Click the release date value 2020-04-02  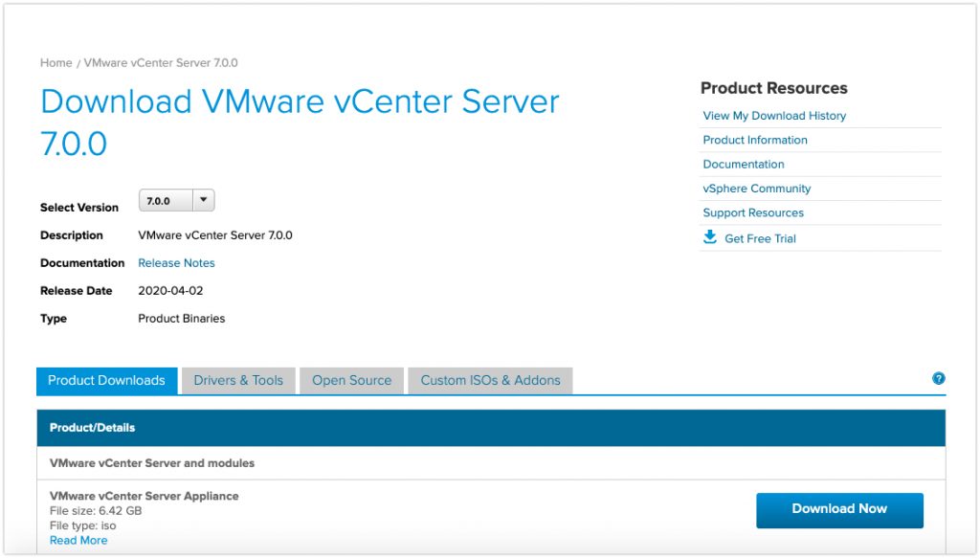tap(170, 291)
